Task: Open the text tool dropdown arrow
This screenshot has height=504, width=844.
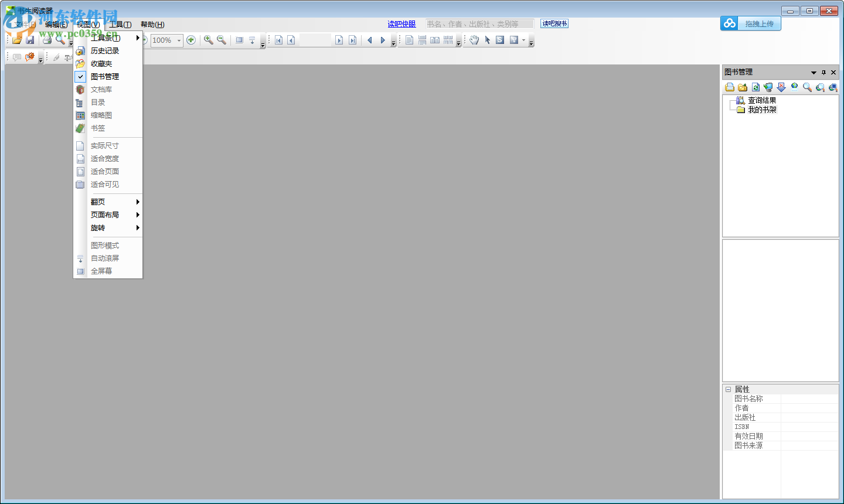Action: point(523,40)
